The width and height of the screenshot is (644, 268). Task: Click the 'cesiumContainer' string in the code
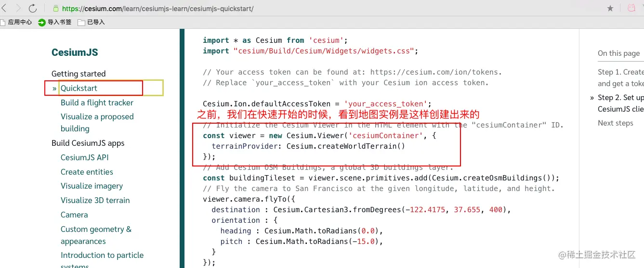(386, 136)
